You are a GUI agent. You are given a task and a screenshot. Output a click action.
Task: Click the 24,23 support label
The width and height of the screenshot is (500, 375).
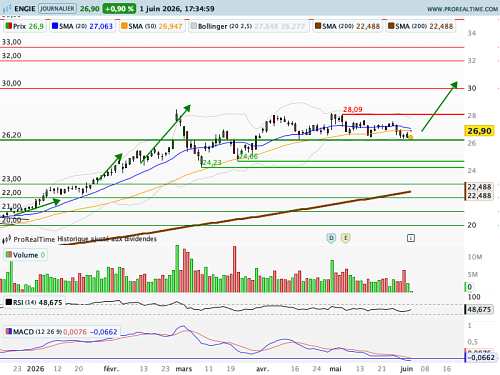[x=212, y=163]
